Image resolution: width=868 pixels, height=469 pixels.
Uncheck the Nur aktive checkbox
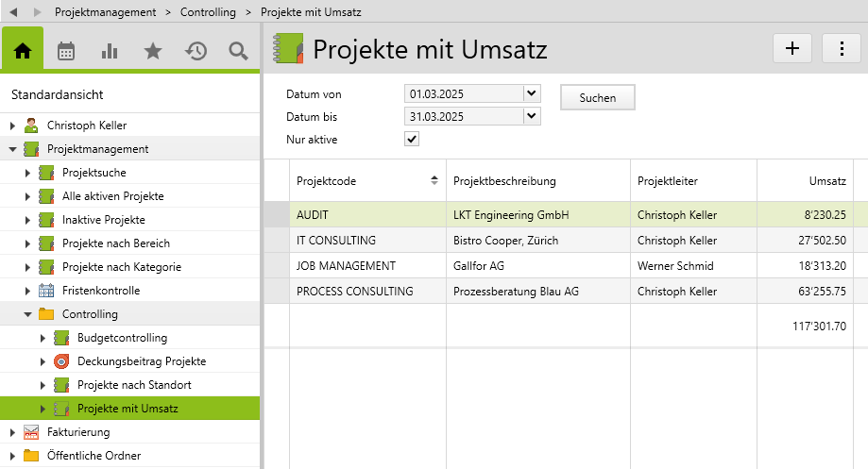[412, 139]
